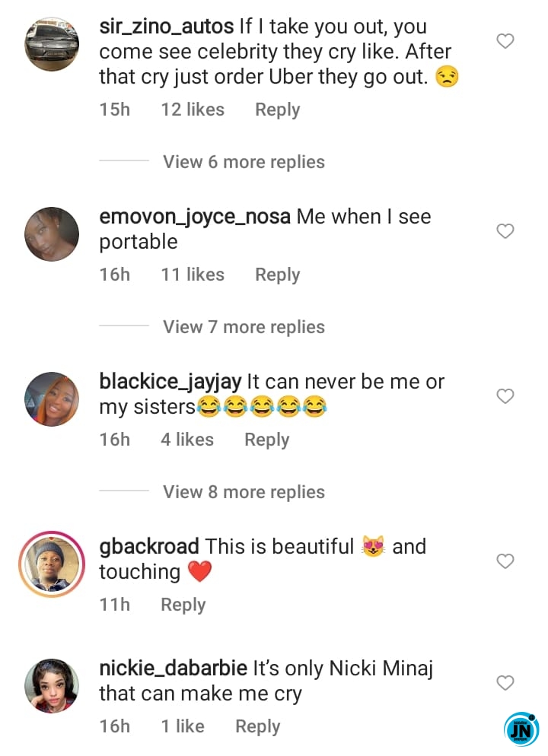Tap heart on emovon_joyce_nosa's comment
The image size is (548, 756).
coord(505,231)
